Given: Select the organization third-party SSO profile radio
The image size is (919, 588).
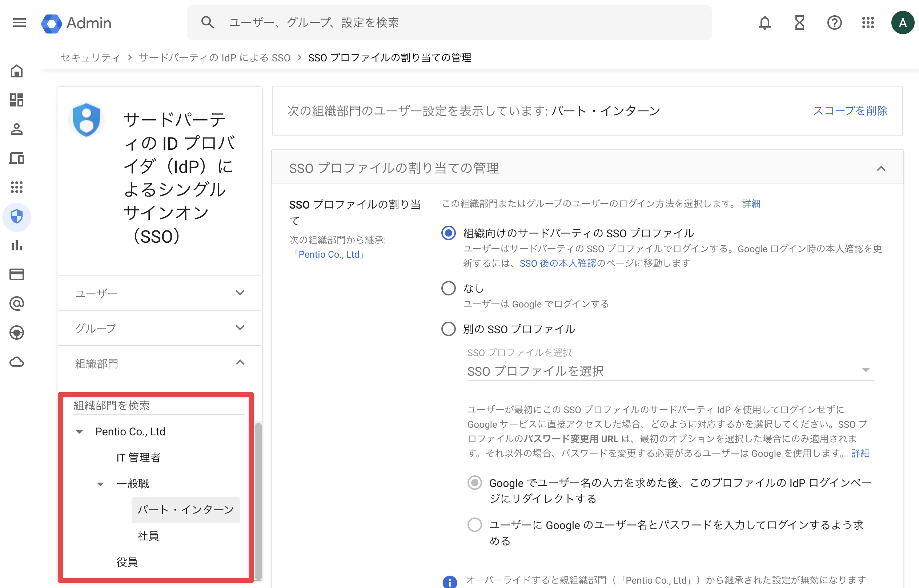Looking at the screenshot, I should click(x=449, y=233).
